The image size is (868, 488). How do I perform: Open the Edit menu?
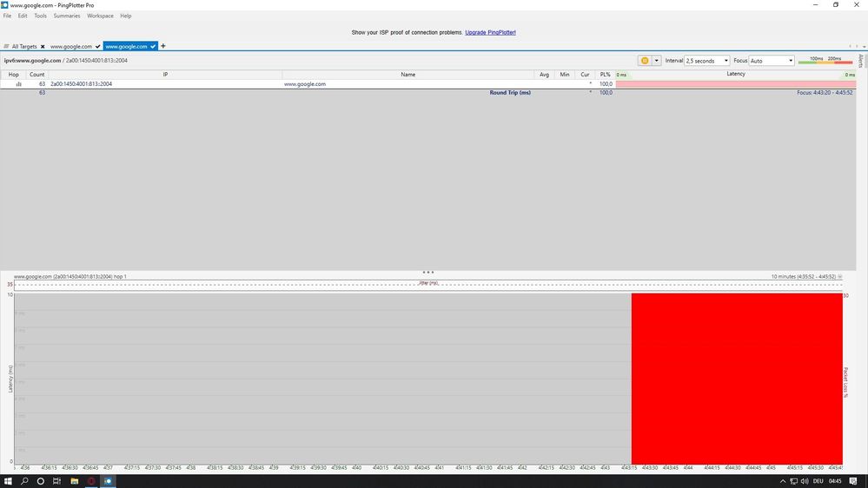click(x=23, y=16)
